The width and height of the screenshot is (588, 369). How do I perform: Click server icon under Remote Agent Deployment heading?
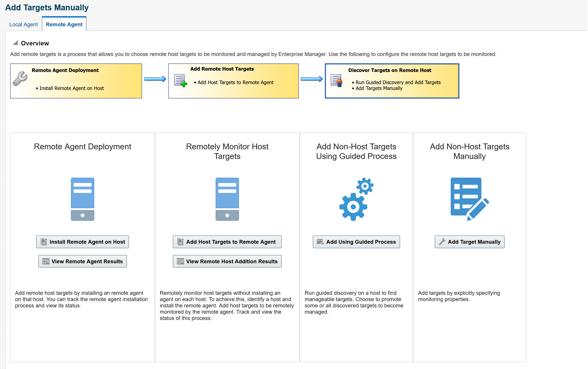pos(83,199)
